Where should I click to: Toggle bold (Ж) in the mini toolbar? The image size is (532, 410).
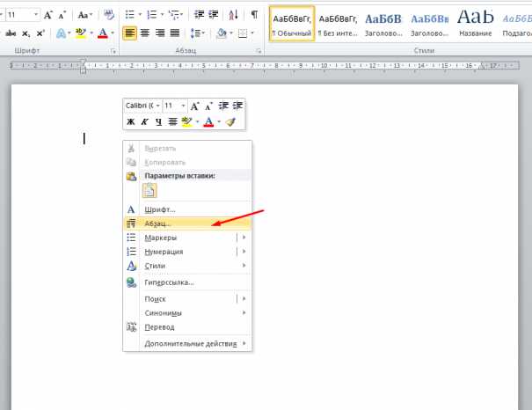click(130, 121)
